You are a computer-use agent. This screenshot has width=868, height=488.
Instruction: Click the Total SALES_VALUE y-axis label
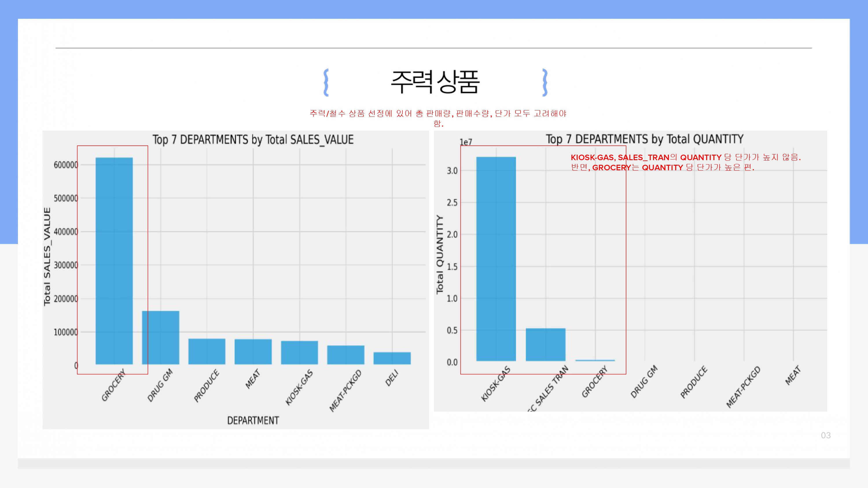tap(47, 256)
